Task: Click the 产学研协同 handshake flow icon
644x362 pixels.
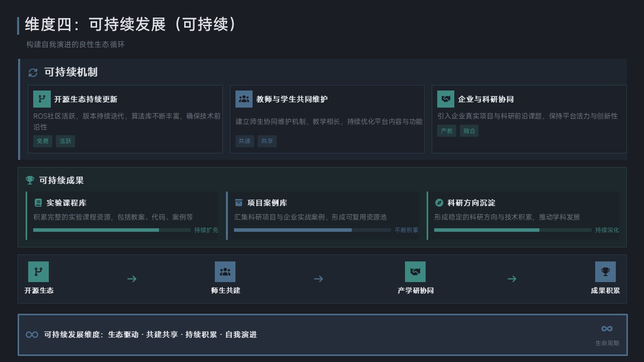Action: click(x=415, y=271)
